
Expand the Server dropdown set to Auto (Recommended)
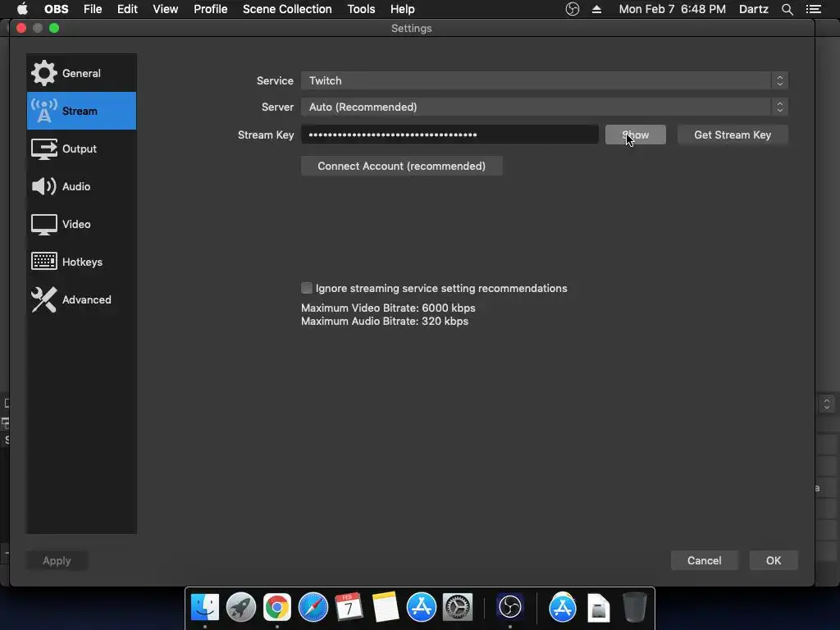[545, 107]
